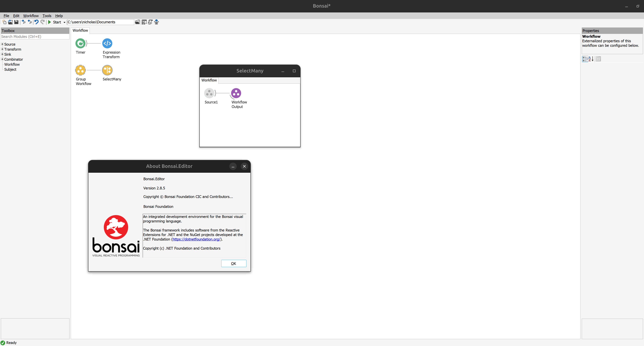
Task: Click 'Copyright (c) .NET Foundation and Contributors' text
Action: coord(182,248)
